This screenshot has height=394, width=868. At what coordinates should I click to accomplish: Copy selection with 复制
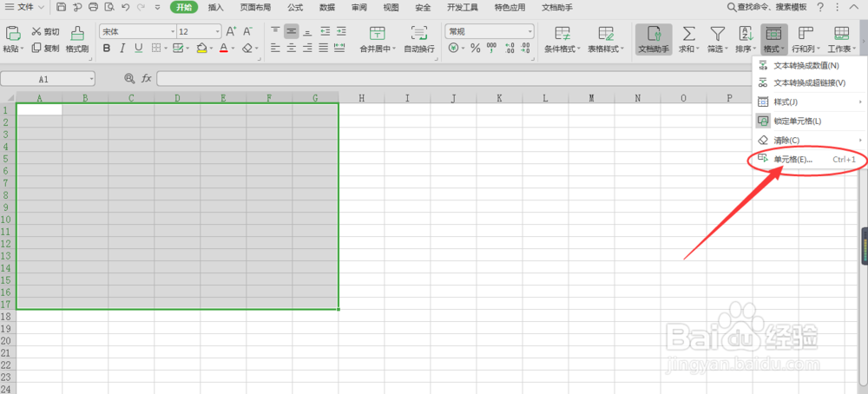(x=45, y=48)
